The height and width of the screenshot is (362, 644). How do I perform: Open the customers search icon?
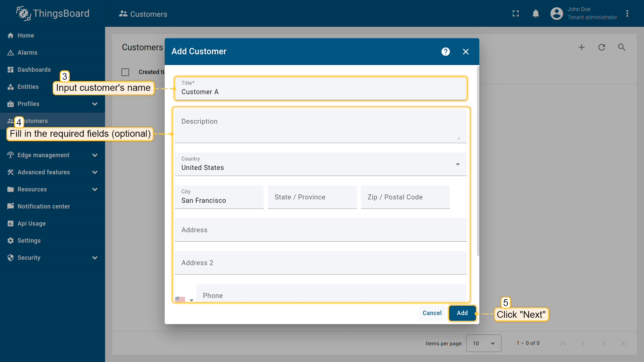click(622, 47)
